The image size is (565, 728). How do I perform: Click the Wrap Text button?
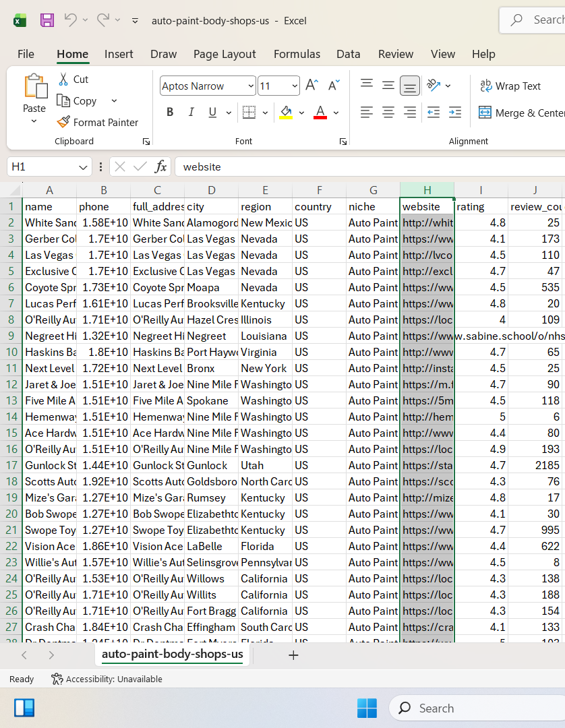click(510, 86)
